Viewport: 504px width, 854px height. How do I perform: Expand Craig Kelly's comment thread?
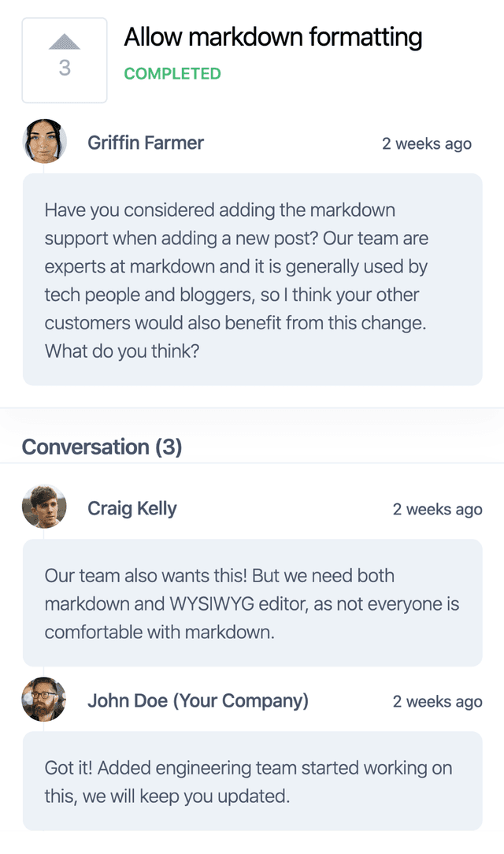(252, 603)
